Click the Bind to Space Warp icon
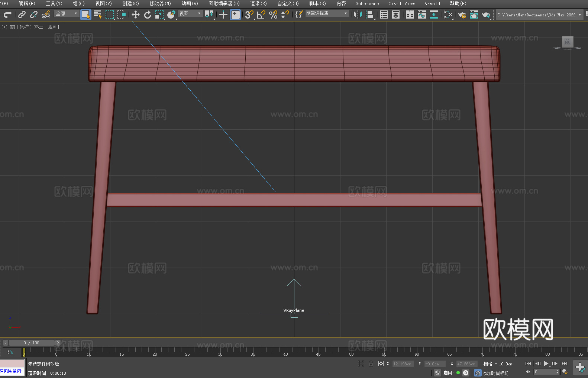The height and width of the screenshot is (378, 588). (46, 14)
